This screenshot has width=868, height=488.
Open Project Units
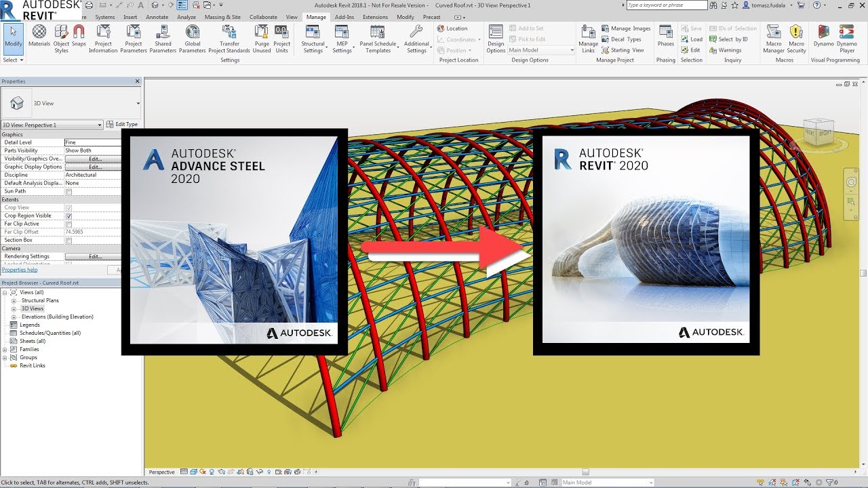pos(282,39)
